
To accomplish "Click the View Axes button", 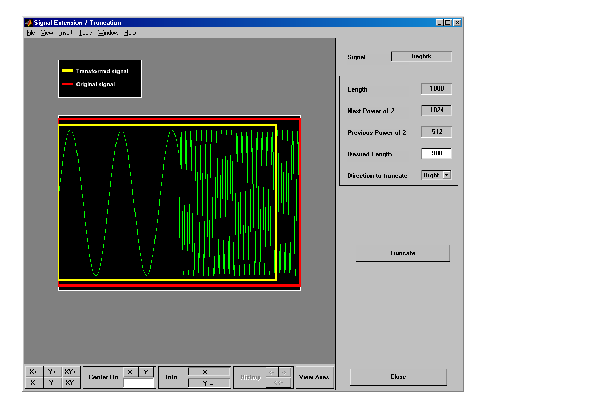I will 314,377.
